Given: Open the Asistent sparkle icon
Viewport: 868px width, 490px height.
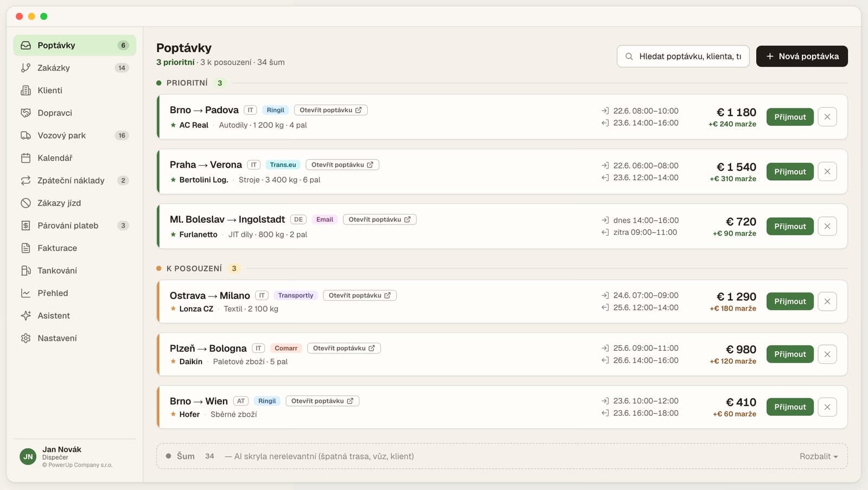Looking at the screenshot, I should click(25, 315).
